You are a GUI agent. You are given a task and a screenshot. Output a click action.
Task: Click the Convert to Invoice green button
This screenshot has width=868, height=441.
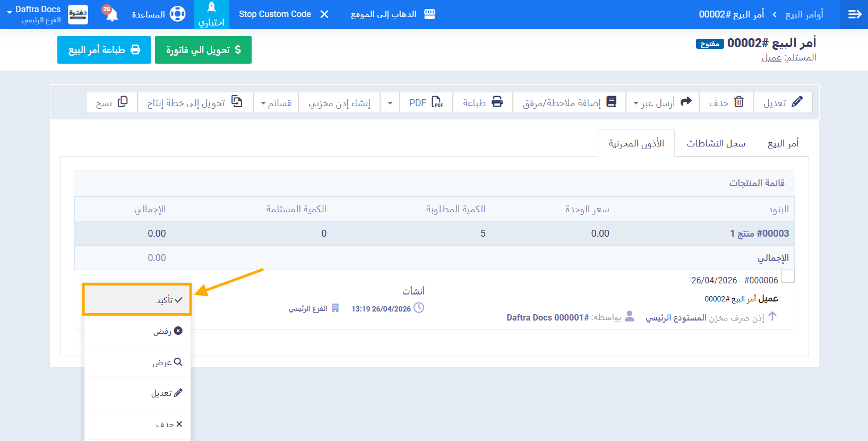203,50
